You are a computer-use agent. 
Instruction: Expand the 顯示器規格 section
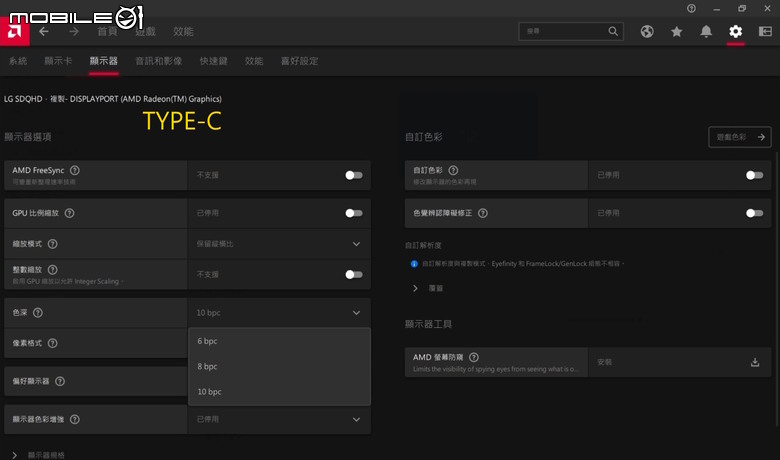click(14, 455)
